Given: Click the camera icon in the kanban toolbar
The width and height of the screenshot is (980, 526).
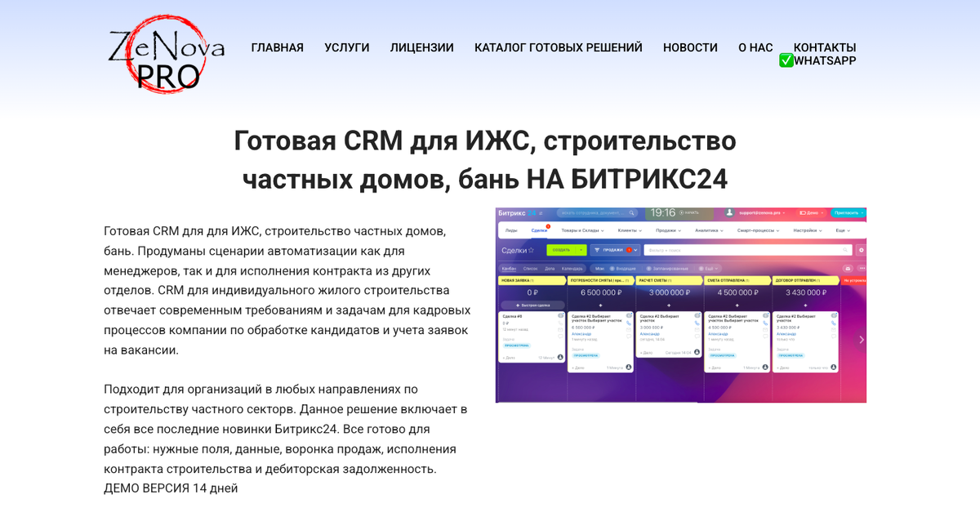Looking at the screenshot, I should (846, 269).
